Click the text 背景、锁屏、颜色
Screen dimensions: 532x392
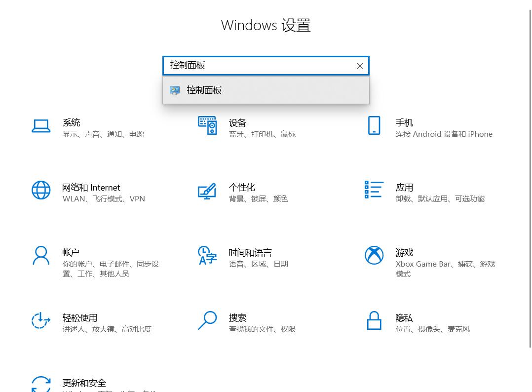click(259, 199)
